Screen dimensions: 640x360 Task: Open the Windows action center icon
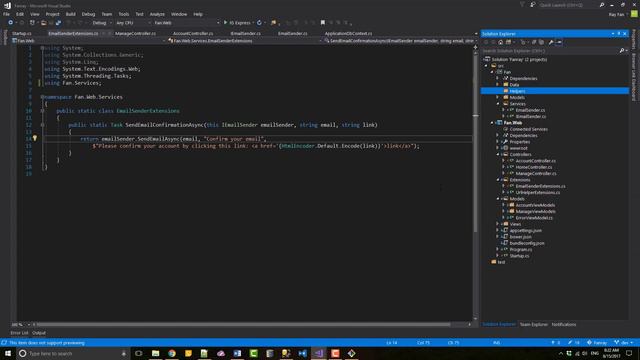coord(629,353)
